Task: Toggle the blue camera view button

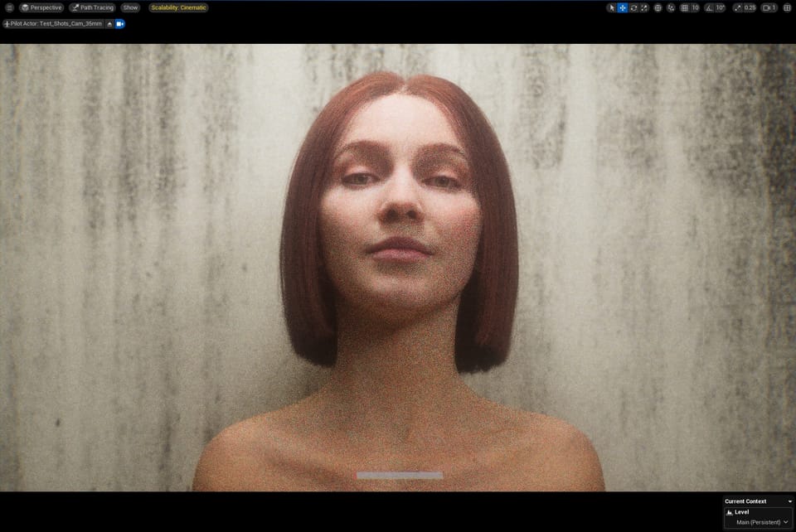Action: click(119, 24)
